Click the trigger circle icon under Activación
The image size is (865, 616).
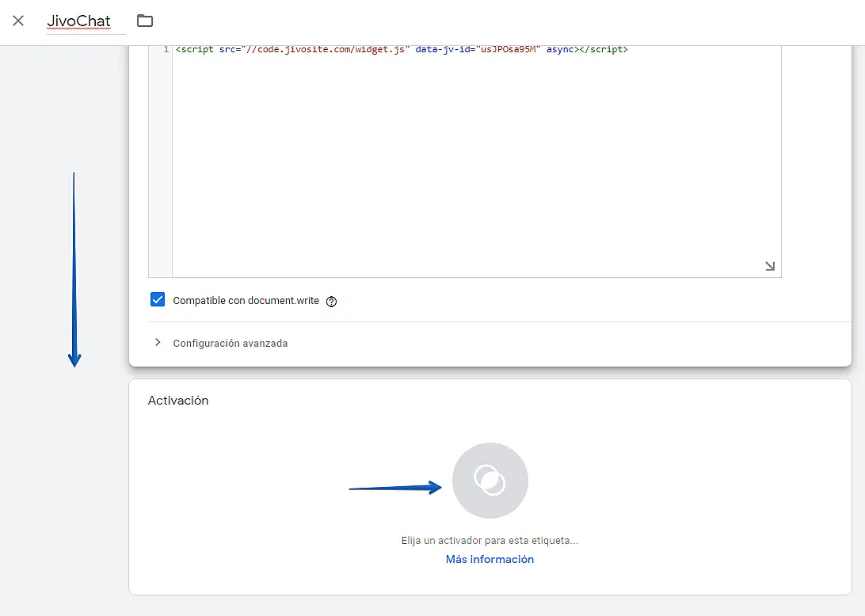pos(490,480)
